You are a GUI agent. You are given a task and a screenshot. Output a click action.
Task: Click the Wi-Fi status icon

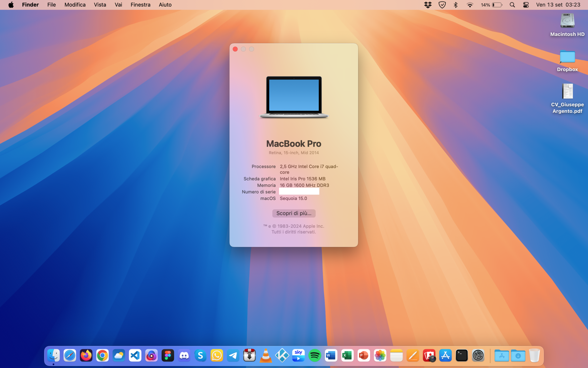coord(470,5)
